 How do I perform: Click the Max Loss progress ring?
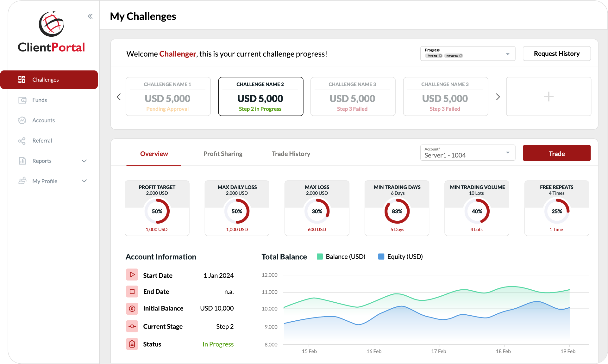pos(317,211)
